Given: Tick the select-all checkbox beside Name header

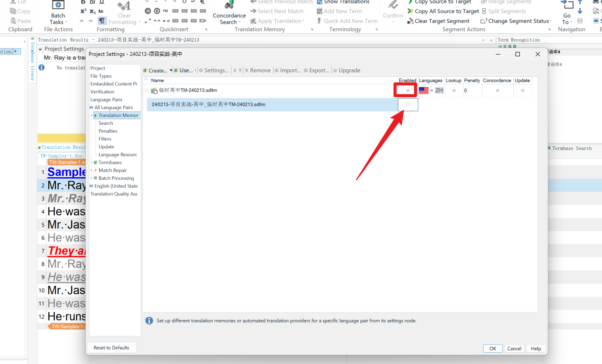Looking at the screenshot, I should 146,79.
